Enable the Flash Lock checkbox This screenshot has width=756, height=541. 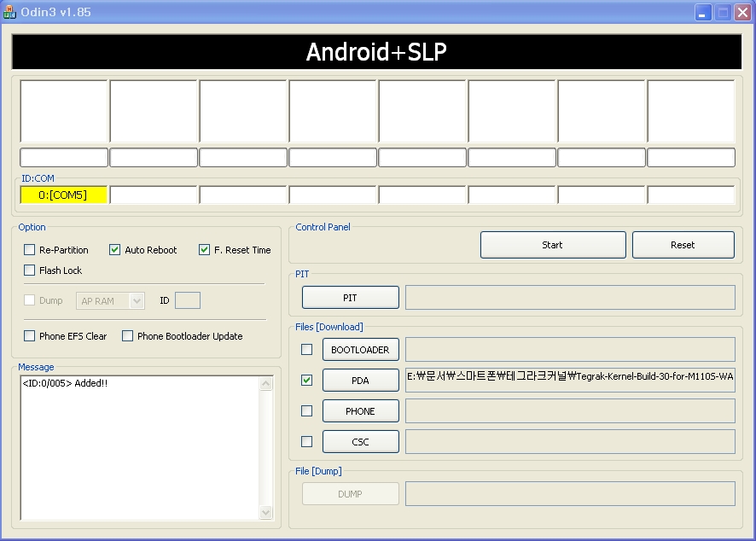point(30,270)
